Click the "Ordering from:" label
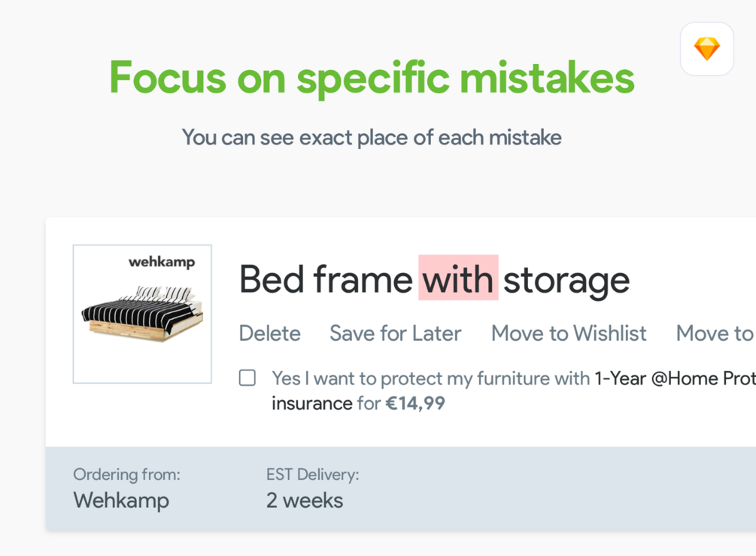The image size is (756, 556). 126,475
